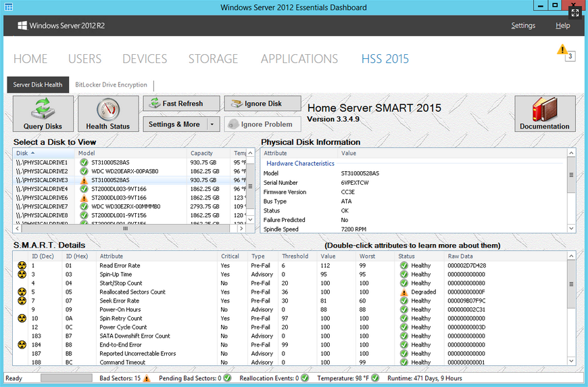Click critical radiation icon for Read Error Rate

(22, 266)
